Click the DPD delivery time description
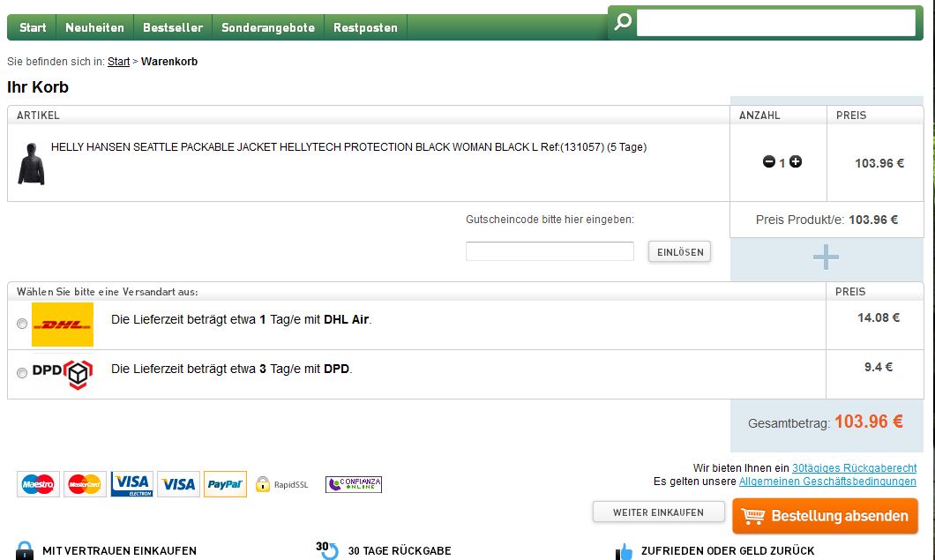The width and height of the screenshot is (935, 560). 232,370
